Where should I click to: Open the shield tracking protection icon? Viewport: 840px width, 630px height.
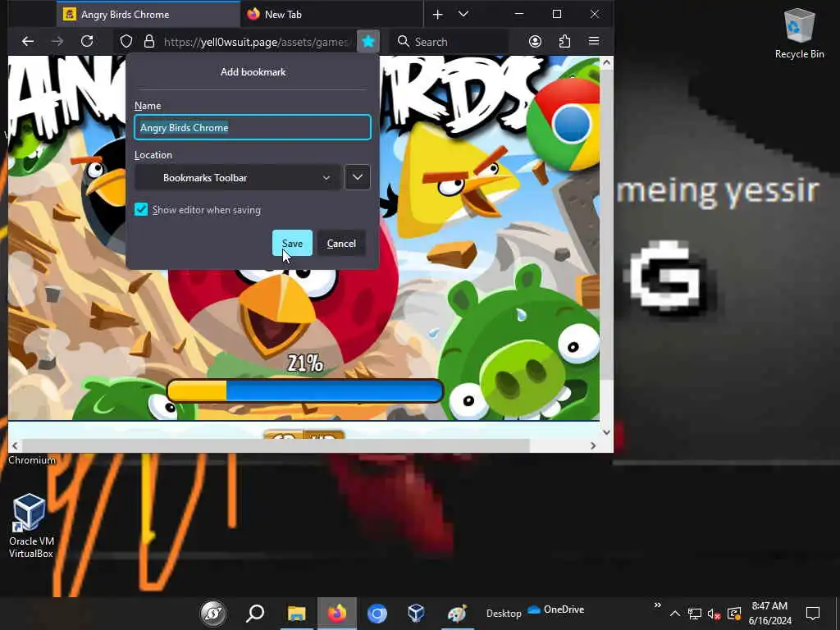point(126,42)
